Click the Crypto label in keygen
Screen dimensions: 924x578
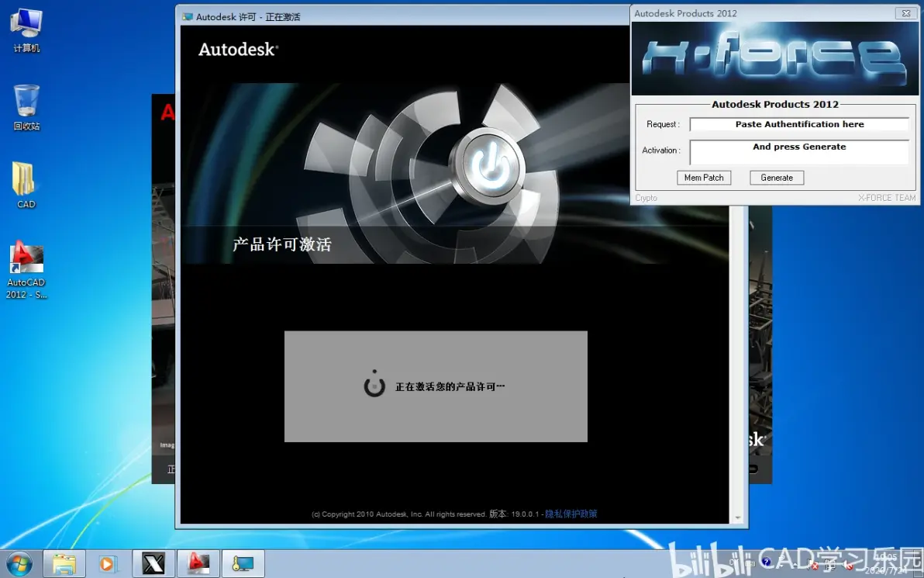(646, 198)
